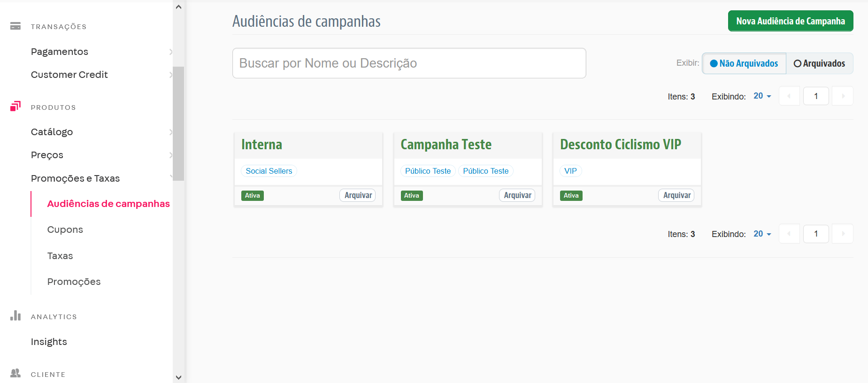The height and width of the screenshot is (383, 868).
Task: Go to previous page in bottom pagination
Action: point(789,234)
